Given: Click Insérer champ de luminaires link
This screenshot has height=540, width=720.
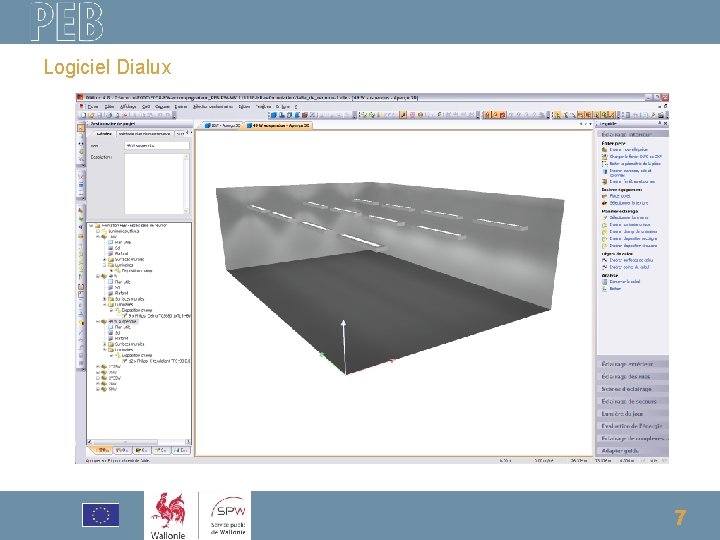Looking at the screenshot, I should (633, 232).
